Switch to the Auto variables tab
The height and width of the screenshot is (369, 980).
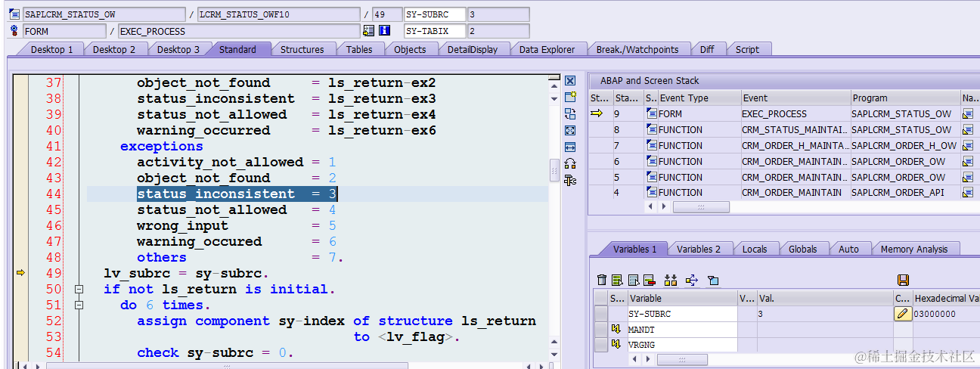pos(849,249)
